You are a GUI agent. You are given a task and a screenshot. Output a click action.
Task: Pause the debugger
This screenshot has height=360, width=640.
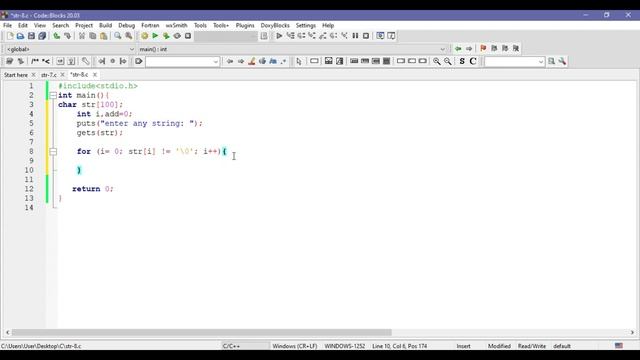[355, 36]
